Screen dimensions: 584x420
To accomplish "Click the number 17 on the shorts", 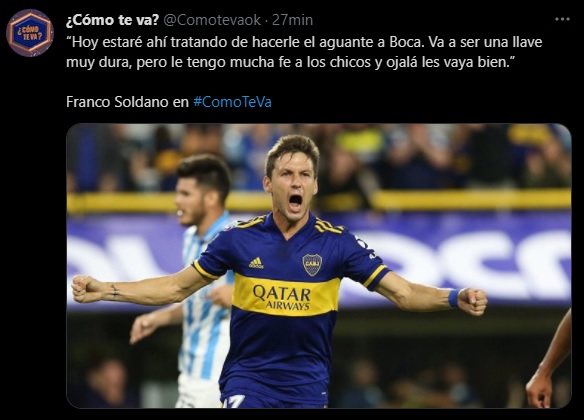I will [234, 401].
